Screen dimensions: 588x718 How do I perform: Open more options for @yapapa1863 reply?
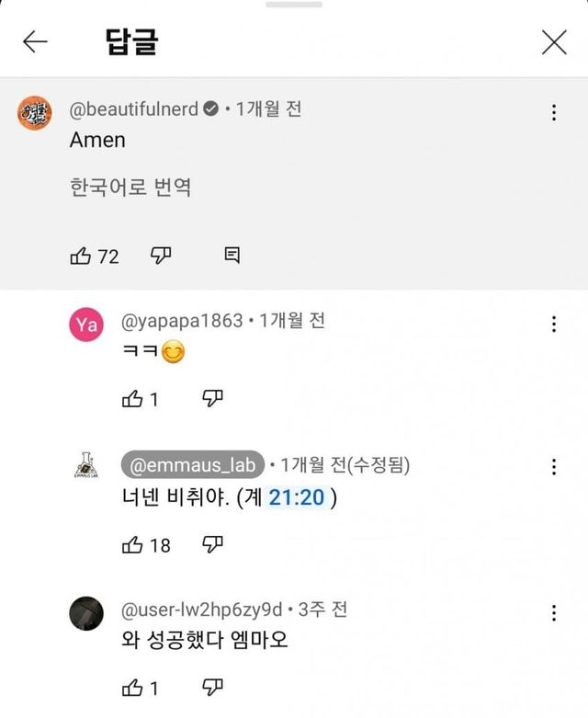pos(554,324)
